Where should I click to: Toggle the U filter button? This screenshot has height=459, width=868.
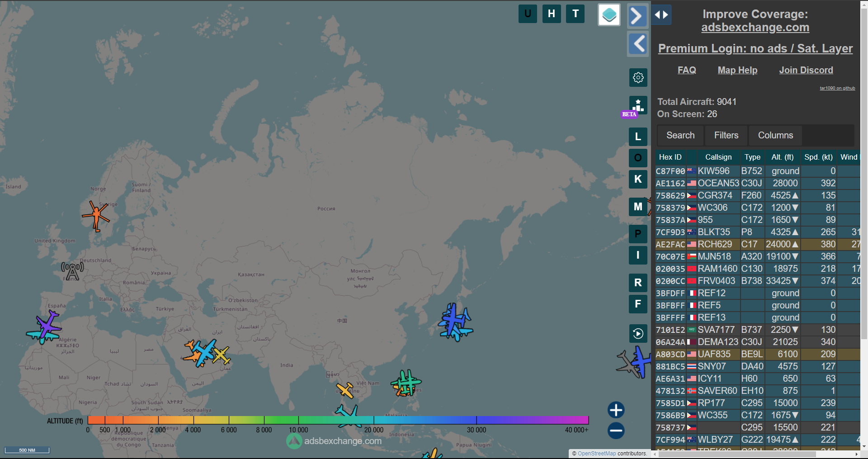(x=528, y=14)
